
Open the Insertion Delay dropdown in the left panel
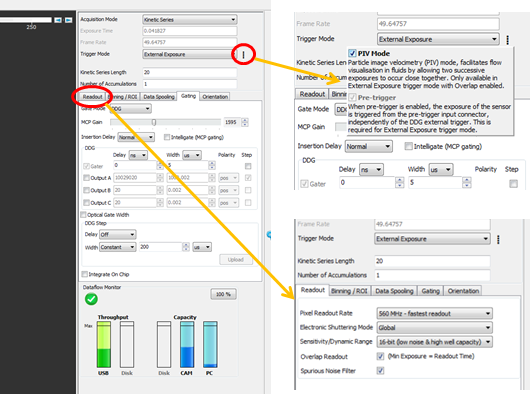[136, 137]
